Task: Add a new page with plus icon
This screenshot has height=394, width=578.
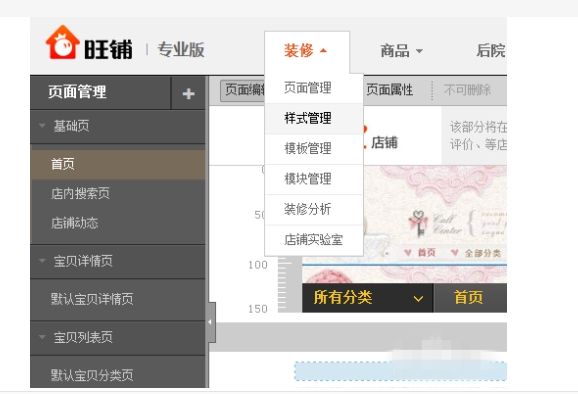Action: pyautogui.click(x=188, y=94)
